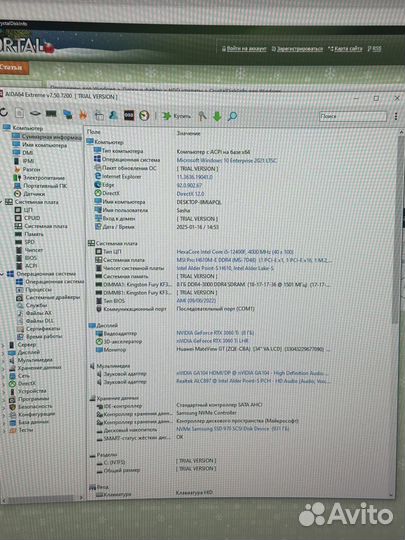Expand the Безопасность tree node
Viewport: 405px width, 540px height.
pos(3,407)
